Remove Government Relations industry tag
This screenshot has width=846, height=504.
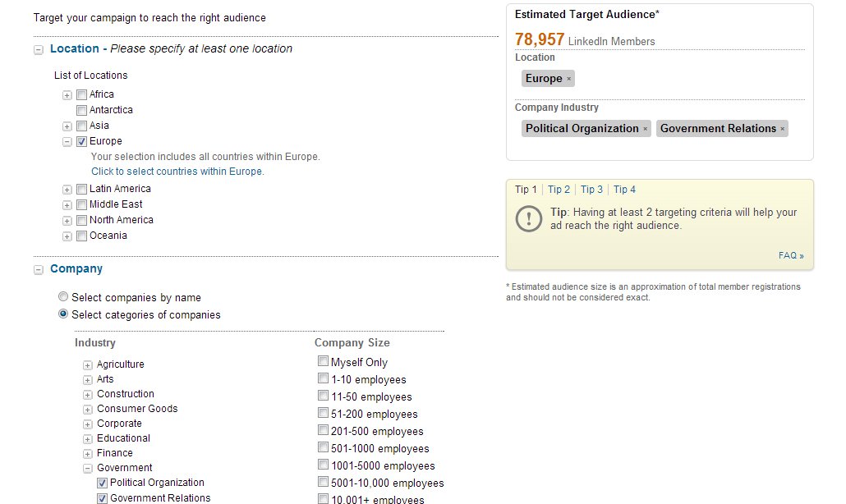pyautogui.click(x=783, y=129)
